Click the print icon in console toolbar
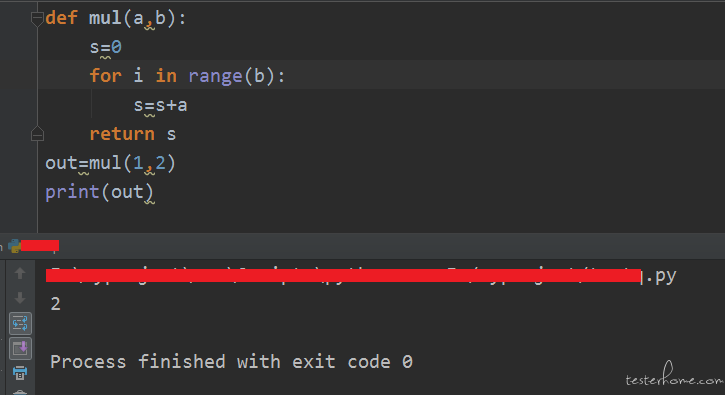Screen dimensions: 725x395 20,373
